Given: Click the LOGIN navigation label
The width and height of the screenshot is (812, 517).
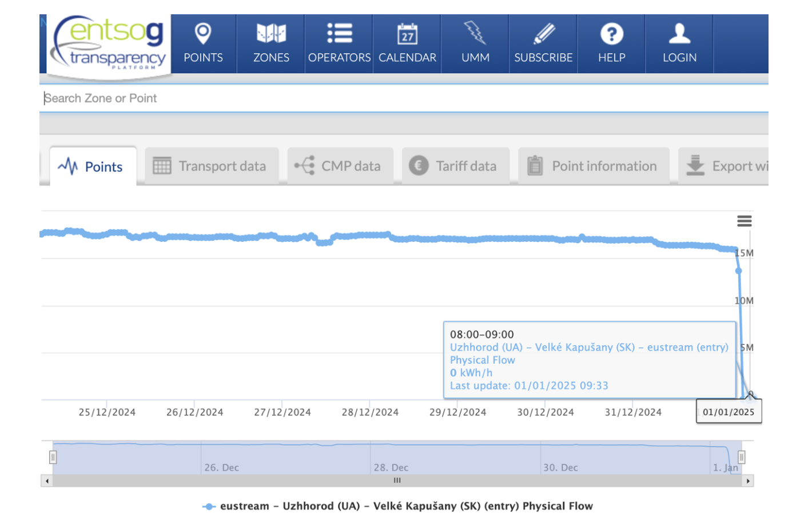Looking at the screenshot, I should click(679, 58).
